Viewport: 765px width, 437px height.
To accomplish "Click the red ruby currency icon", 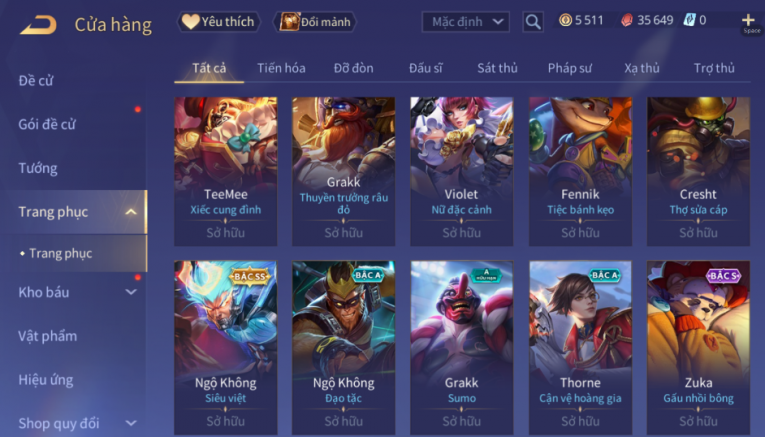I will pos(627,20).
